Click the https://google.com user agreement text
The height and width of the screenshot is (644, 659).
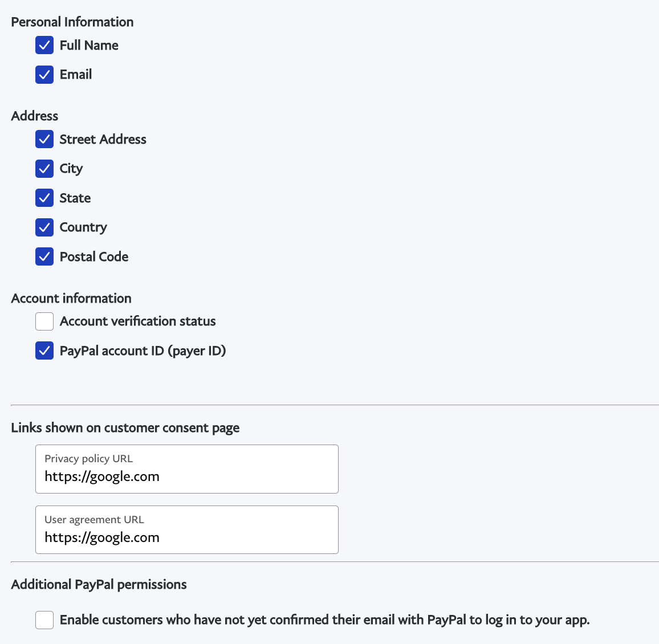click(x=102, y=537)
